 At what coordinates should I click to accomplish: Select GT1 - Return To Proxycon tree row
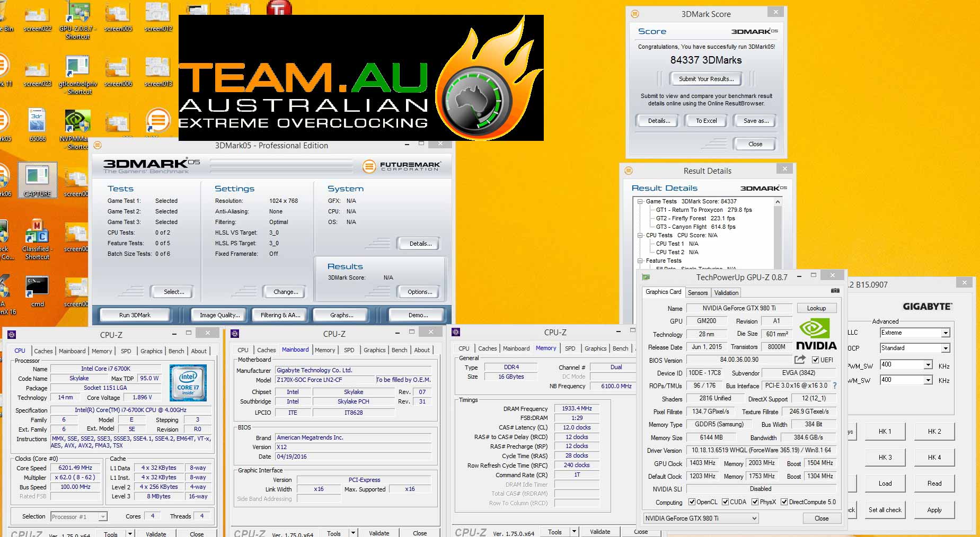point(704,210)
